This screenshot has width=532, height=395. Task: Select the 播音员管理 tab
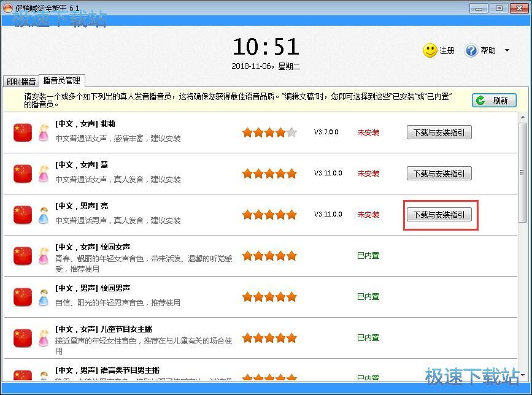click(61, 80)
